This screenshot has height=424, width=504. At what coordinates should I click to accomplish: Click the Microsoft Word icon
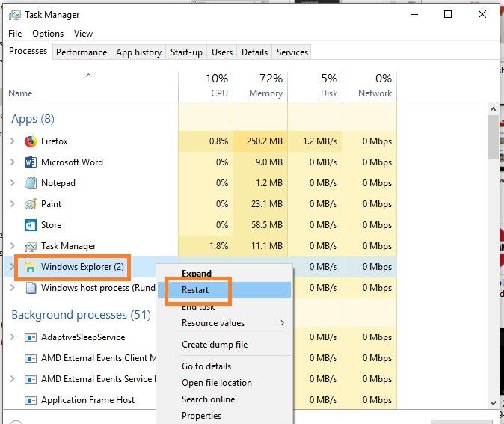click(x=31, y=162)
